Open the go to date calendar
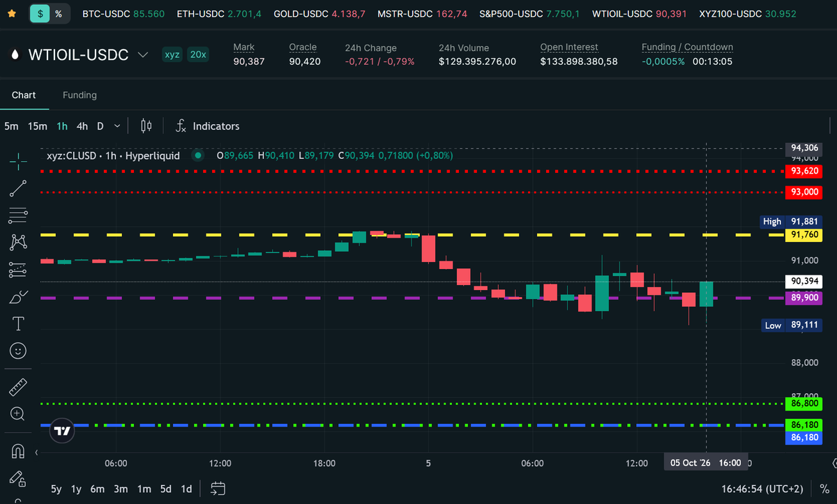The width and height of the screenshot is (837, 504). 218,489
